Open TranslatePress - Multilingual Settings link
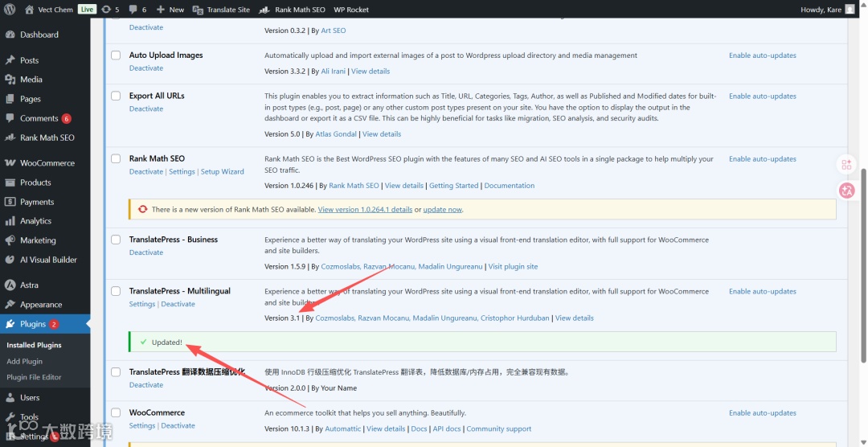This screenshot has width=868, height=447. [141, 304]
